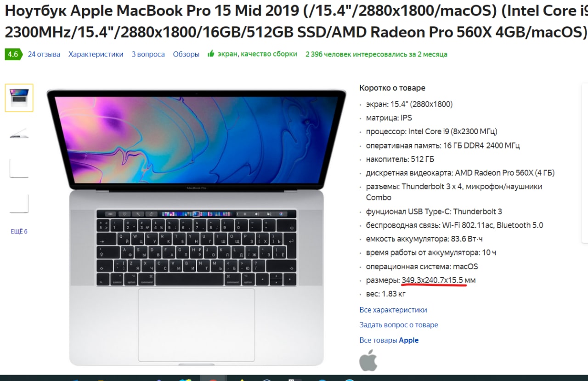Open the '3 вопроса' section

[x=148, y=54]
